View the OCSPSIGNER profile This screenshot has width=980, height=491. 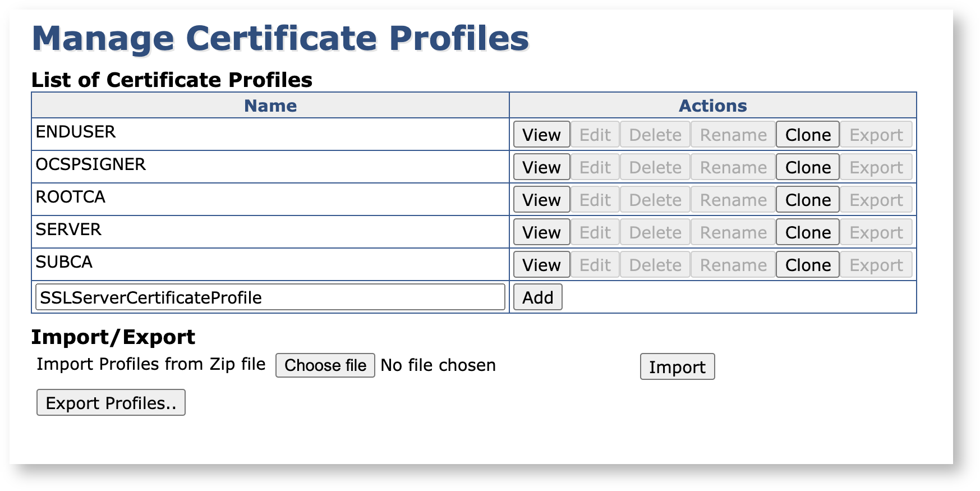(541, 167)
